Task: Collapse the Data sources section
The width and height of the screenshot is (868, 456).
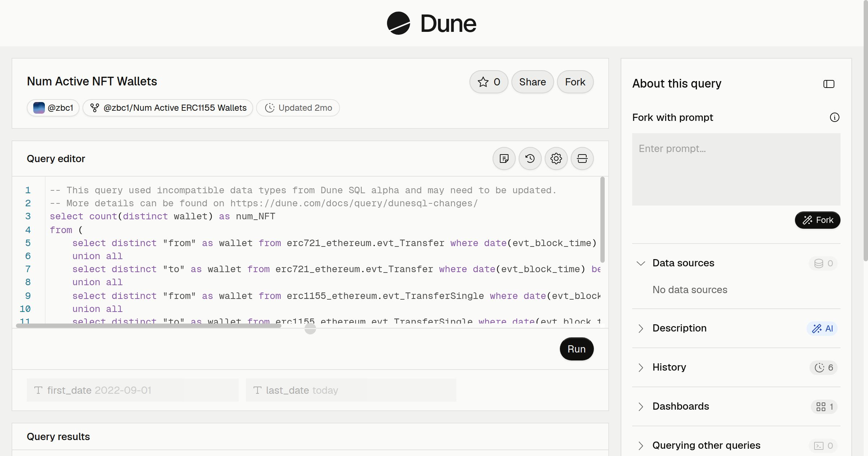Action: pyautogui.click(x=641, y=263)
